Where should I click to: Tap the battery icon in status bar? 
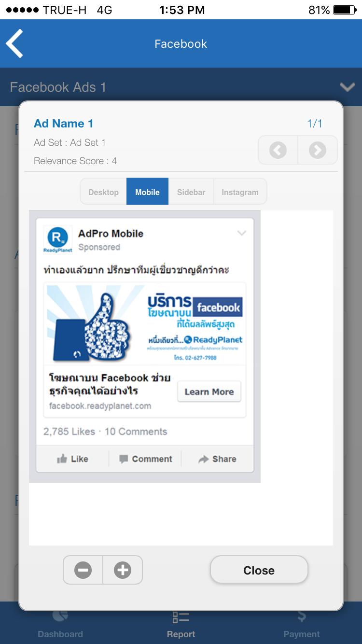(x=345, y=10)
